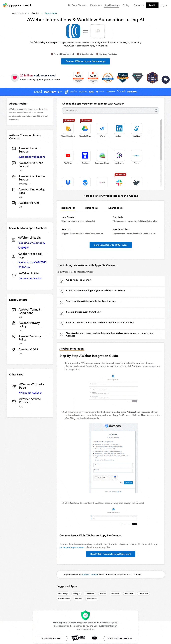The height and width of the screenshot is (644, 171).
Task: Click the green security shield icon
Action: pyautogui.click(x=85, y=615)
